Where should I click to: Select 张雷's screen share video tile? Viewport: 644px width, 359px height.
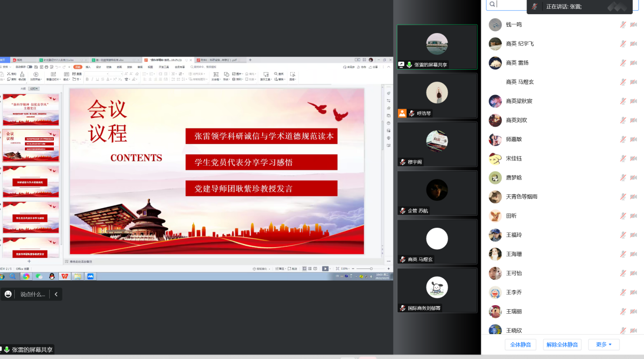(437, 47)
